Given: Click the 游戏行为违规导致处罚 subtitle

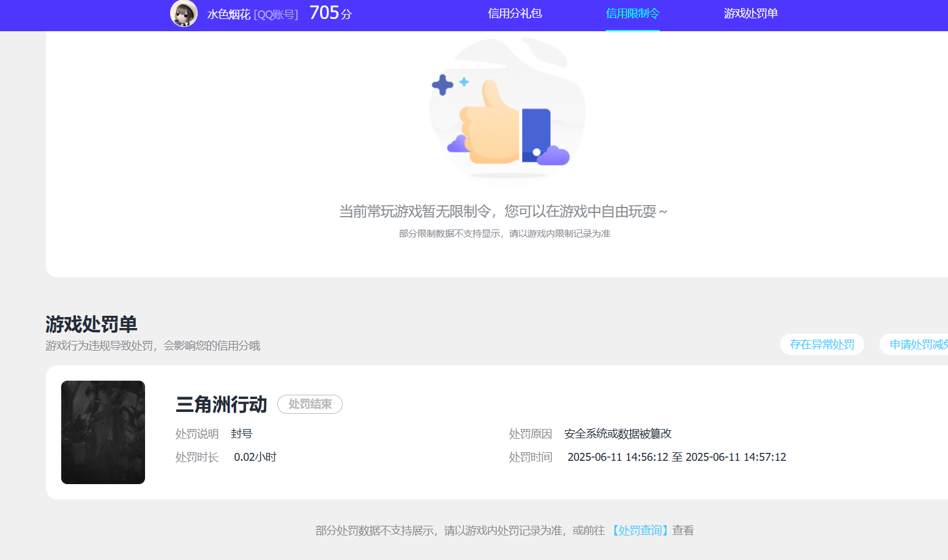Looking at the screenshot, I should [x=153, y=345].
